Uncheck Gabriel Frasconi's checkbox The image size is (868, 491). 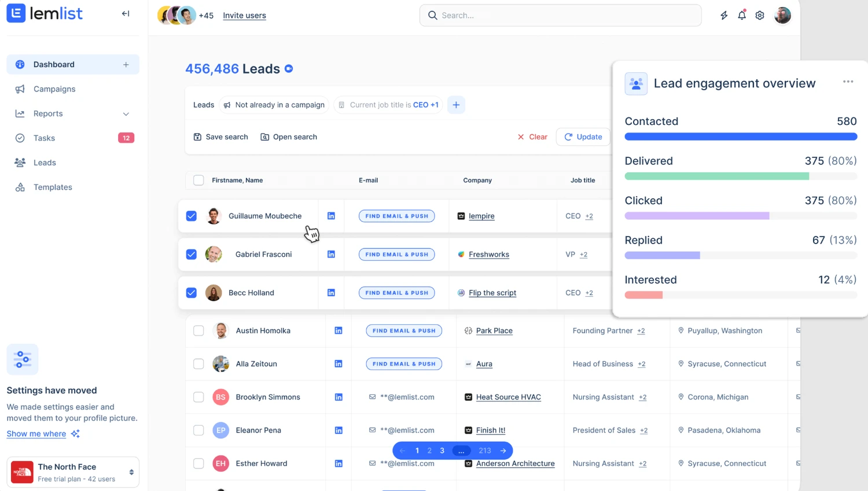coord(192,254)
